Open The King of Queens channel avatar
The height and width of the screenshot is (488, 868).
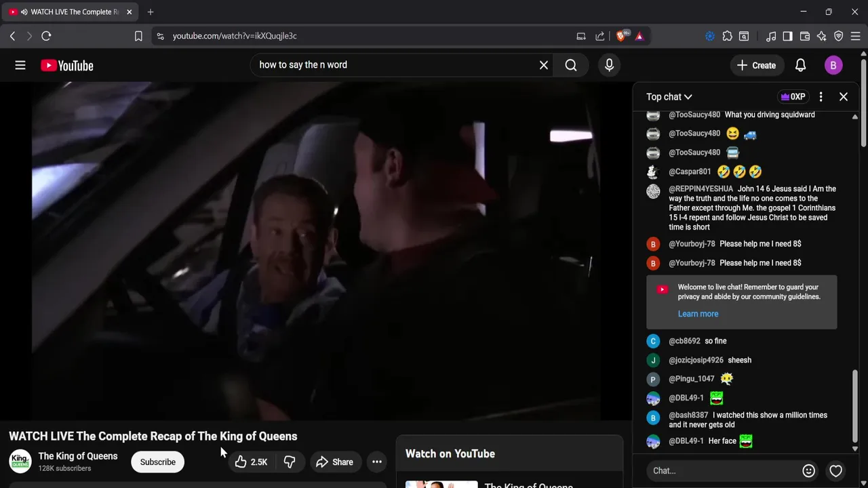point(20,462)
